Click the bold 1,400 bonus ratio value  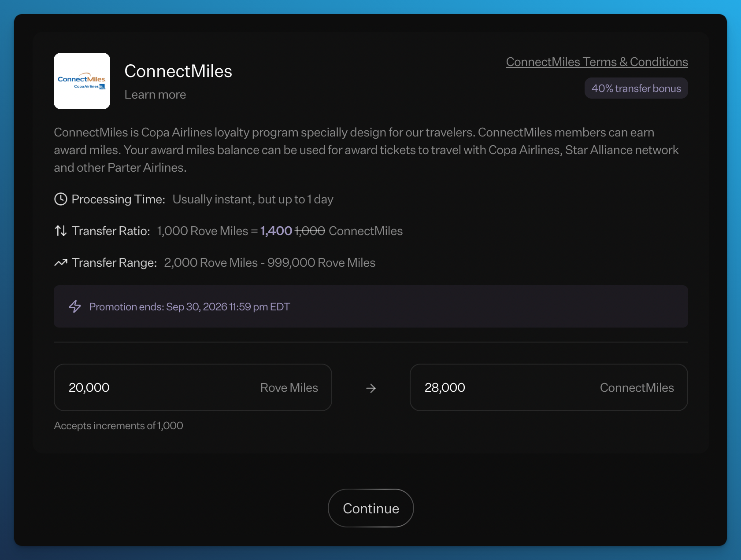click(276, 231)
